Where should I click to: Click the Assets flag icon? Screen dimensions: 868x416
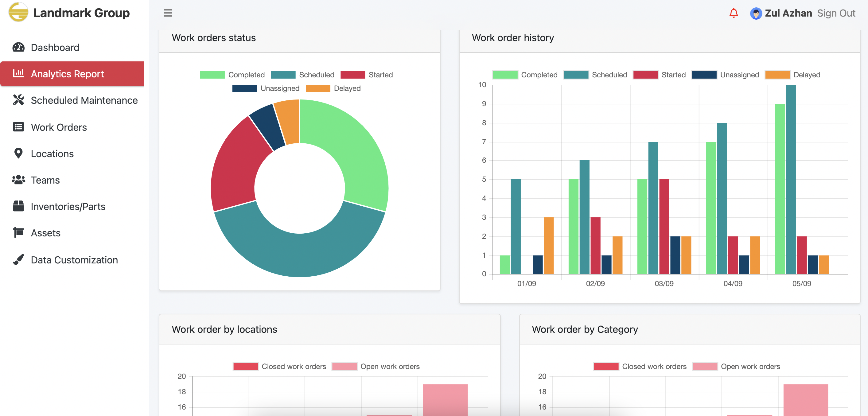tap(18, 232)
